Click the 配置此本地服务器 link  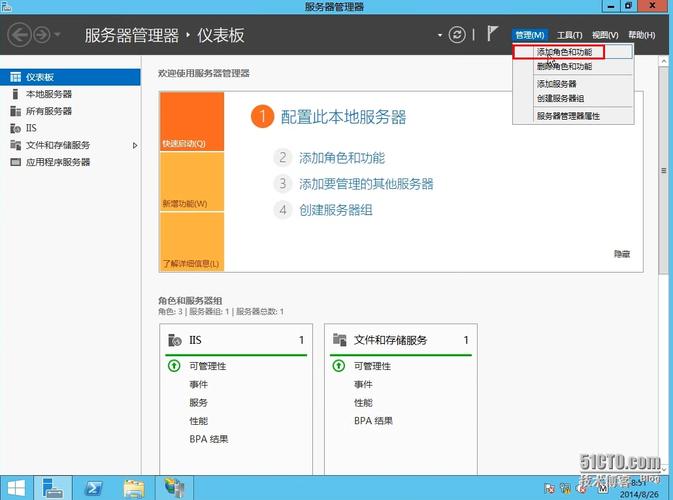(343, 117)
